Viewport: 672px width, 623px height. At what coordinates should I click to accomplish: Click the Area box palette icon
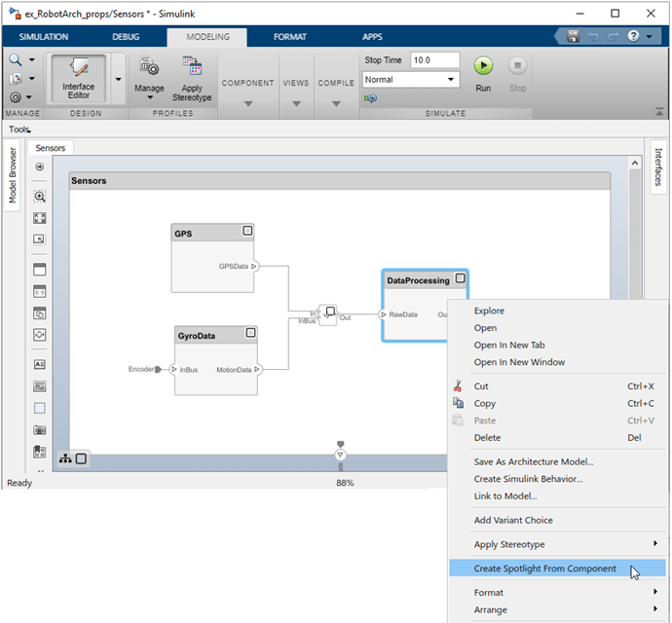pos(39,408)
